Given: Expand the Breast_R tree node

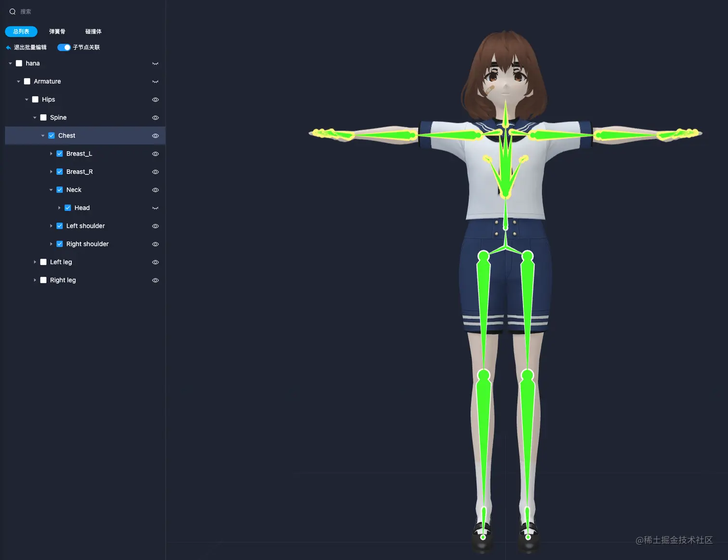Looking at the screenshot, I should click(x=51, y=172).
